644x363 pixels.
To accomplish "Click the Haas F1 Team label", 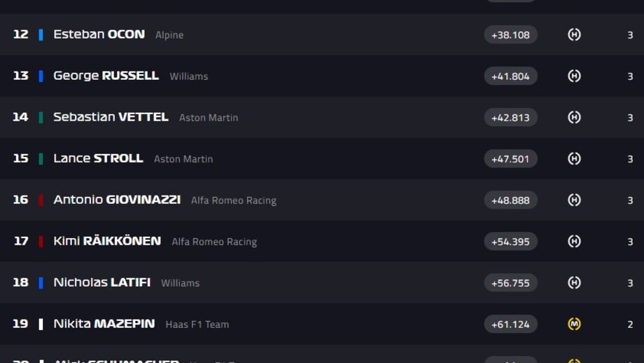I will pyautogui.click(x=197, y=324).
